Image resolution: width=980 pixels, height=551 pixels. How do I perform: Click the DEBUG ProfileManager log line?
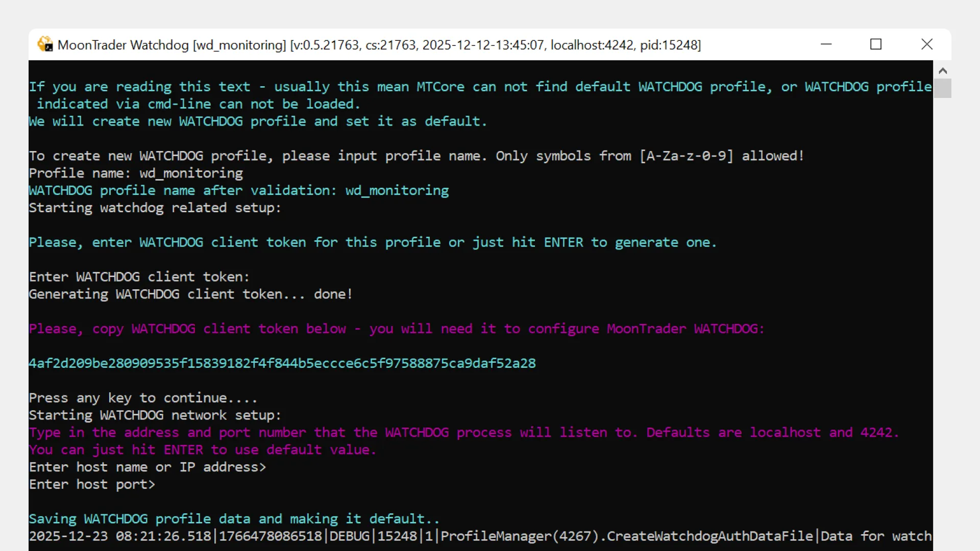point(480,536)
